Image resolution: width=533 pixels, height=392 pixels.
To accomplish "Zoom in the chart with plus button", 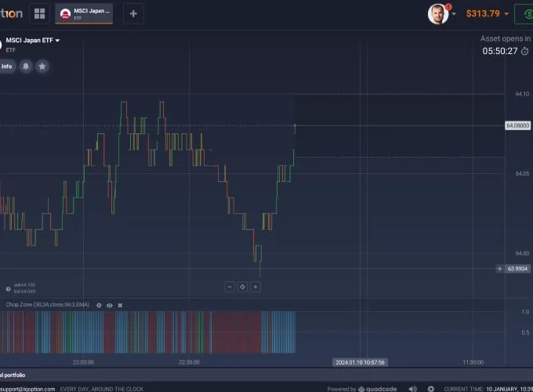I will click(x=256, y=287).
